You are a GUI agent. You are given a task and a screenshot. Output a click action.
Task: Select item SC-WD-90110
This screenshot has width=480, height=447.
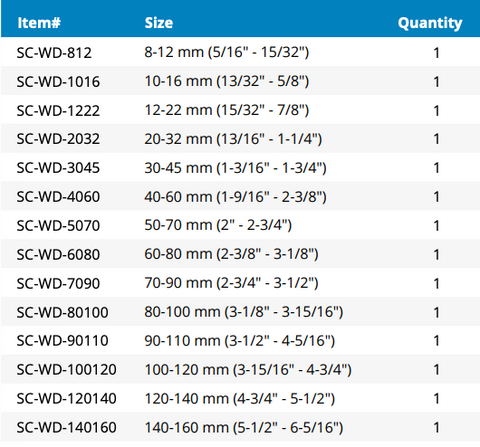[x=63, y=341]
